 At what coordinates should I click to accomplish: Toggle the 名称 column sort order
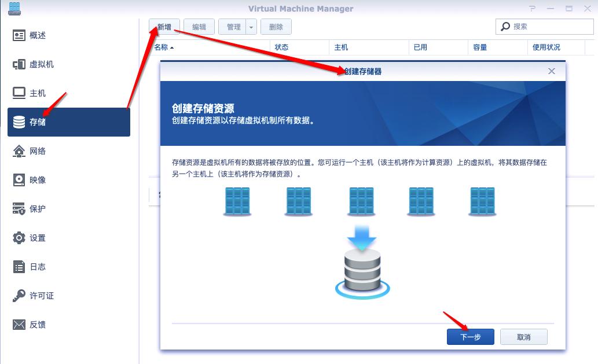click(162, 47)
